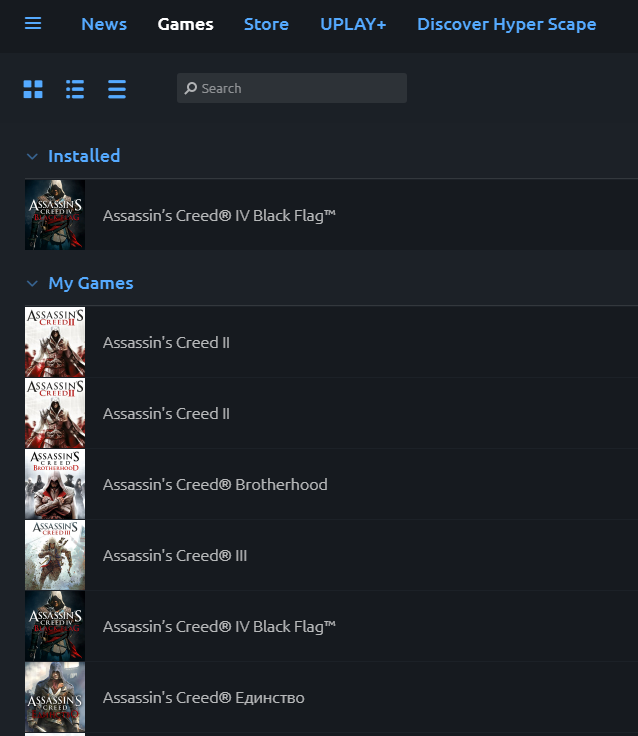Go to the UPLAY+ tab

353,24
